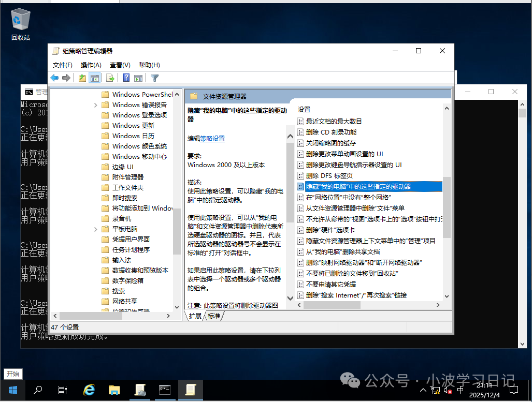Viewport: 532px width, 402px height.
Task: Click the Filter funnel icon
Action: tap(154, 78)
